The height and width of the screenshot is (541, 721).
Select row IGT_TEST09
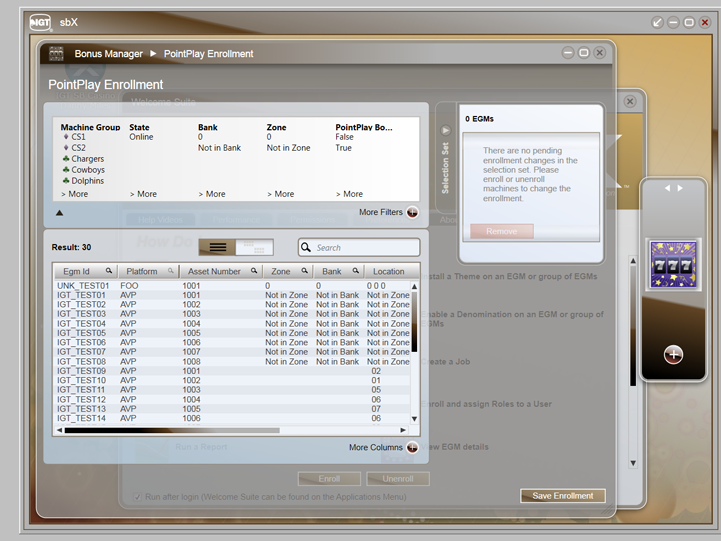(232, 371)
